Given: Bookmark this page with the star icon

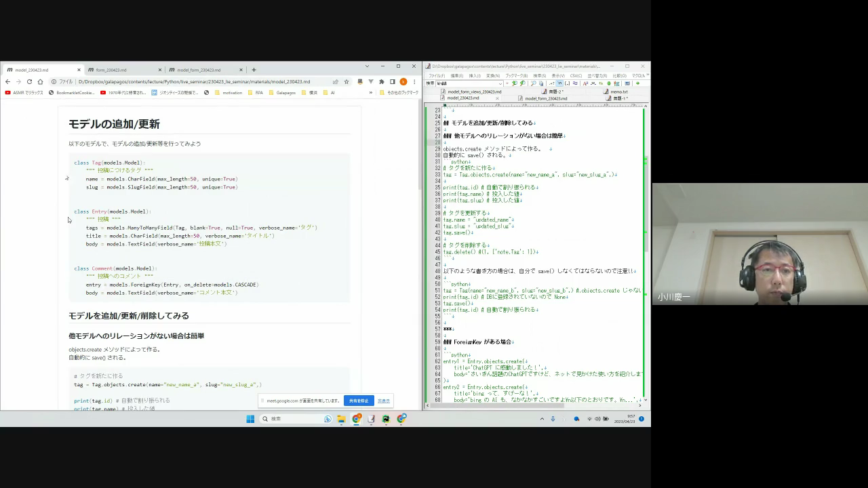Looking at the screenshot, I should pyautogui.click(x=347, y=81).
